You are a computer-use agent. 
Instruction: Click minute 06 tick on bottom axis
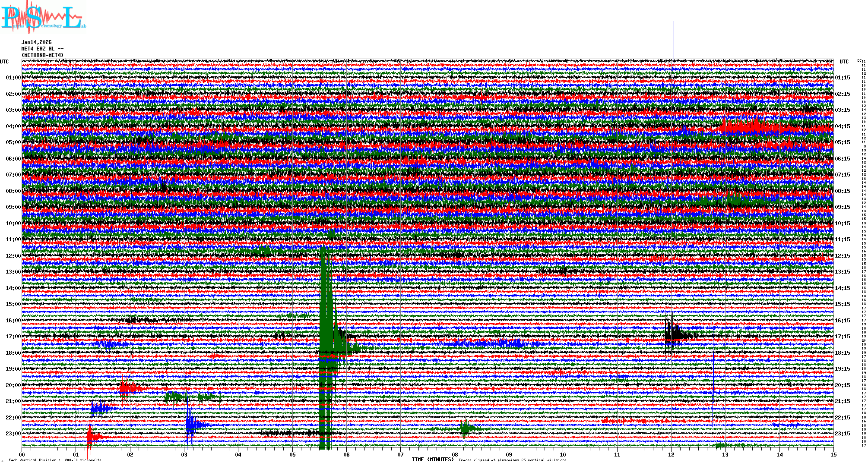346,455
